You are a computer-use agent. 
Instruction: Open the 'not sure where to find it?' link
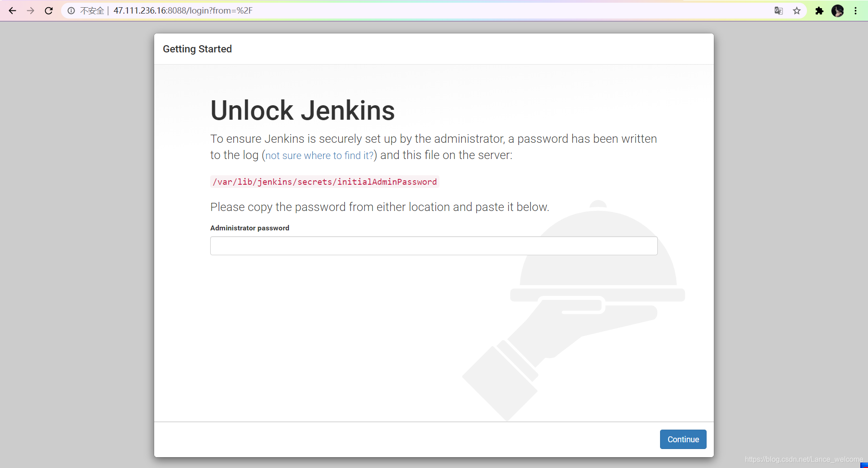(x=320, y=156)
